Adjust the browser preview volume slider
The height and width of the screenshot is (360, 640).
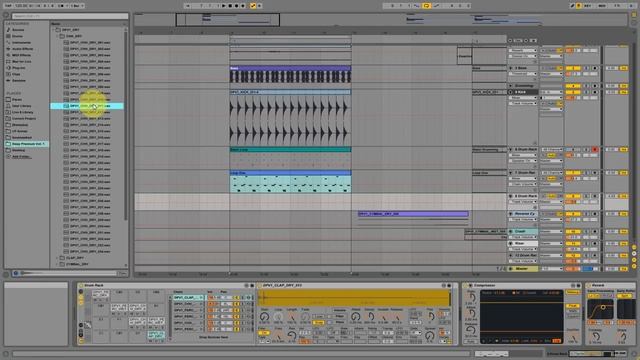[68, 273]
